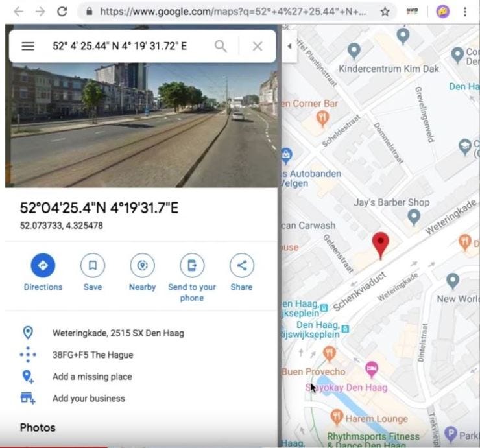Open the Street View photo thumbnail
This screenshot has width=480, height=448.
[141, 124]
